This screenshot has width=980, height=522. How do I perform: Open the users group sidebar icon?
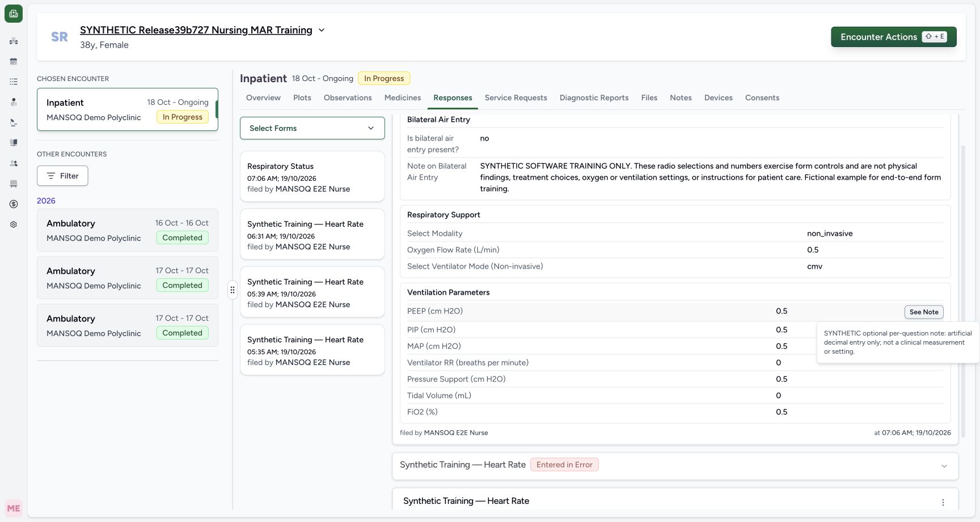[14, 163]
